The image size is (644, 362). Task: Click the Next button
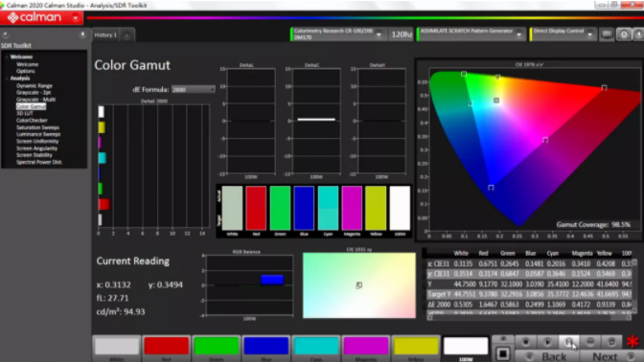click(610, 356)
